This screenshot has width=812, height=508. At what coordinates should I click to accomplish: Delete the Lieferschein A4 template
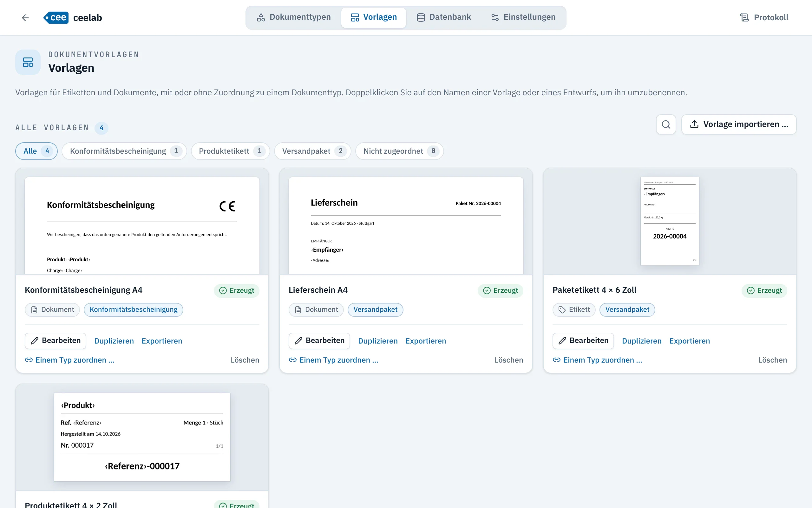(x=509, y=360)
